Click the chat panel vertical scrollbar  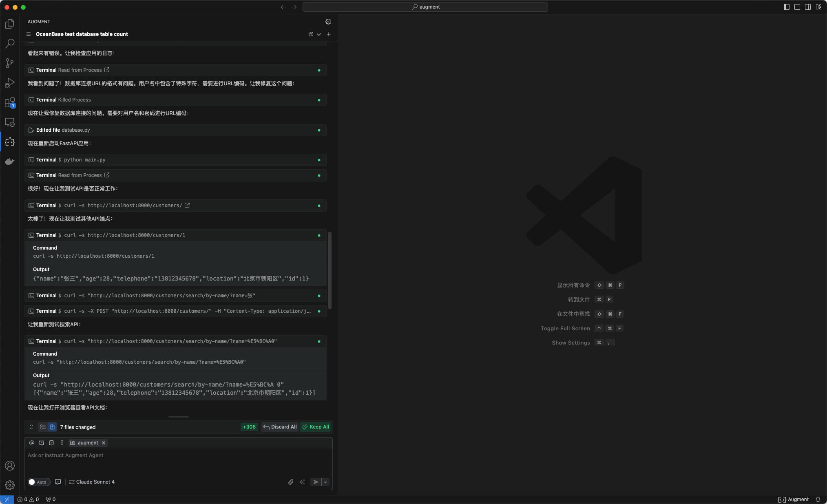330,270
